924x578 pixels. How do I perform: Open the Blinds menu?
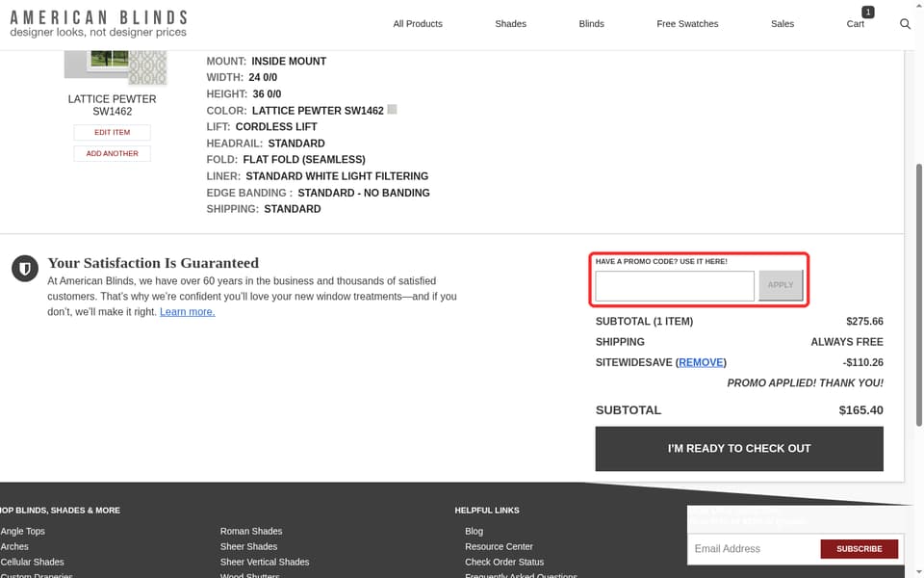[x=591, y=23]
